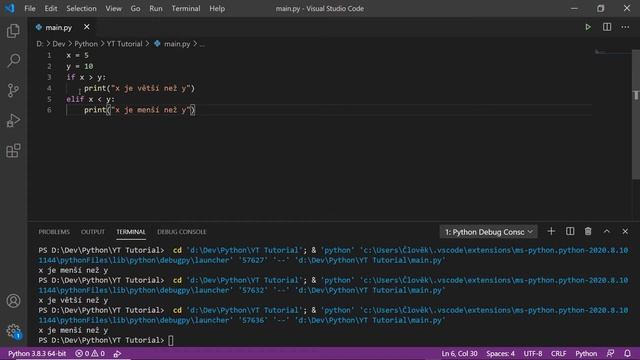Click the print "x je větší než y" line
The height and width of the screenshot is (360, 640).
[x=140, y=88]
